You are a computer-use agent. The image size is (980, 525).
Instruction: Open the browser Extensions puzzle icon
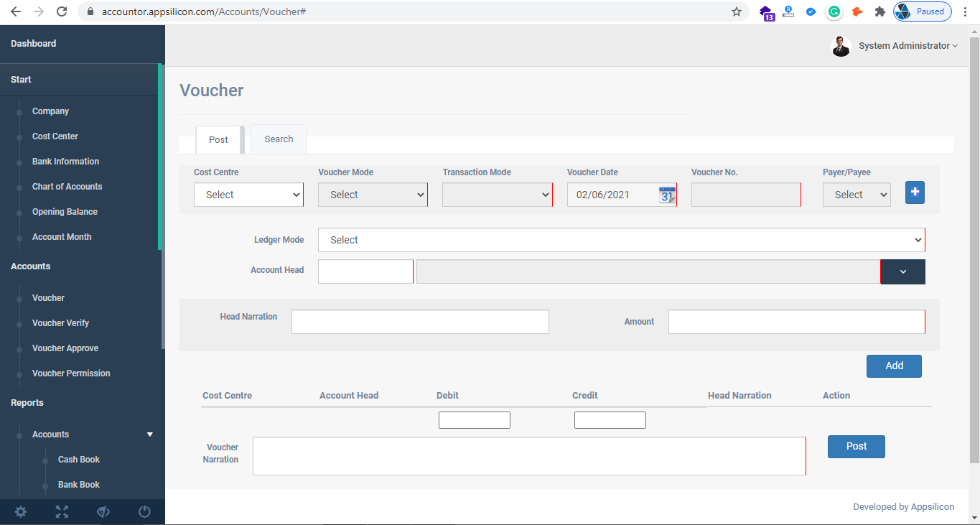[x=879, y=11]
